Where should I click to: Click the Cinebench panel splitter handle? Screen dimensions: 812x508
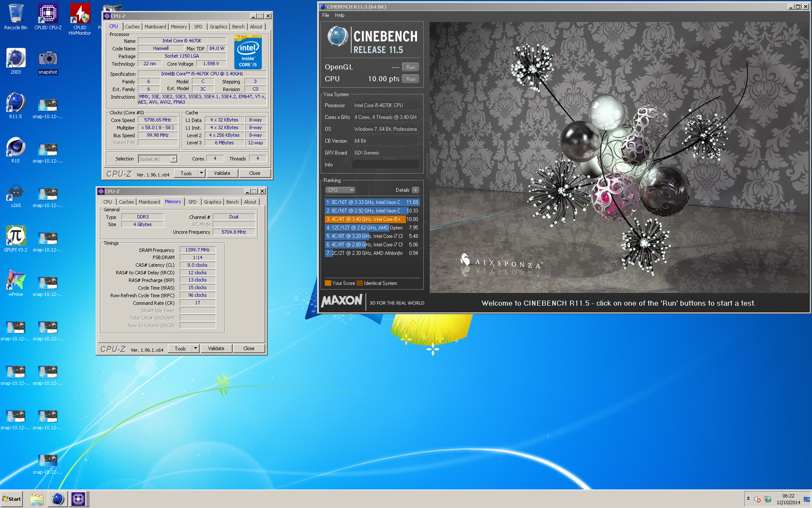(x=427, y=165)
